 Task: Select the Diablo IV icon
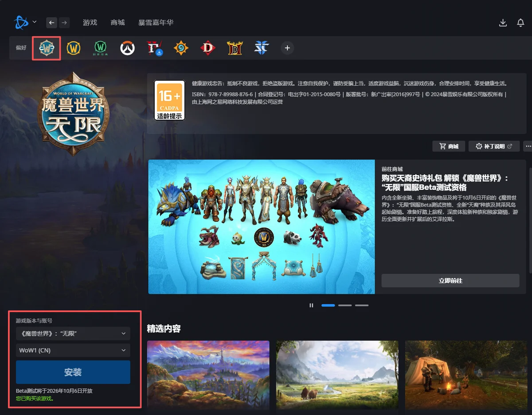pos(154,48)
